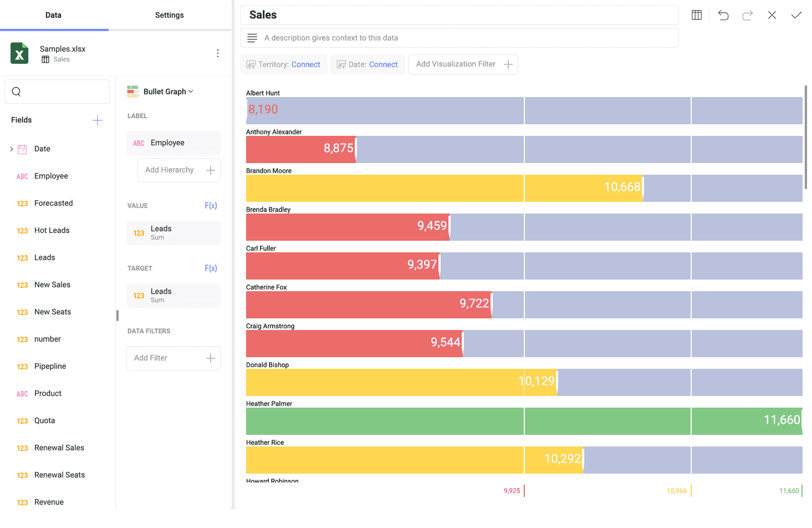
Task: Select the Pipepline field
Action: [x=50, y=367]
